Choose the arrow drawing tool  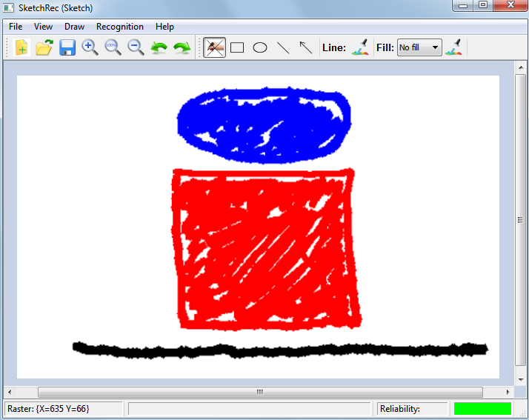305,47
